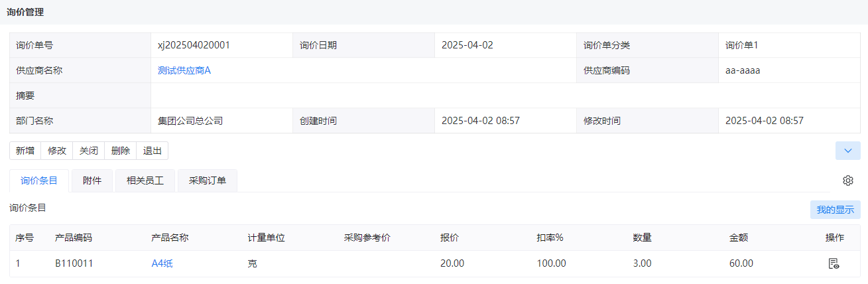The height and width of the screenshot is (284, 868).
Task: Click the 产品编码 column header
Action: point(74,238)
